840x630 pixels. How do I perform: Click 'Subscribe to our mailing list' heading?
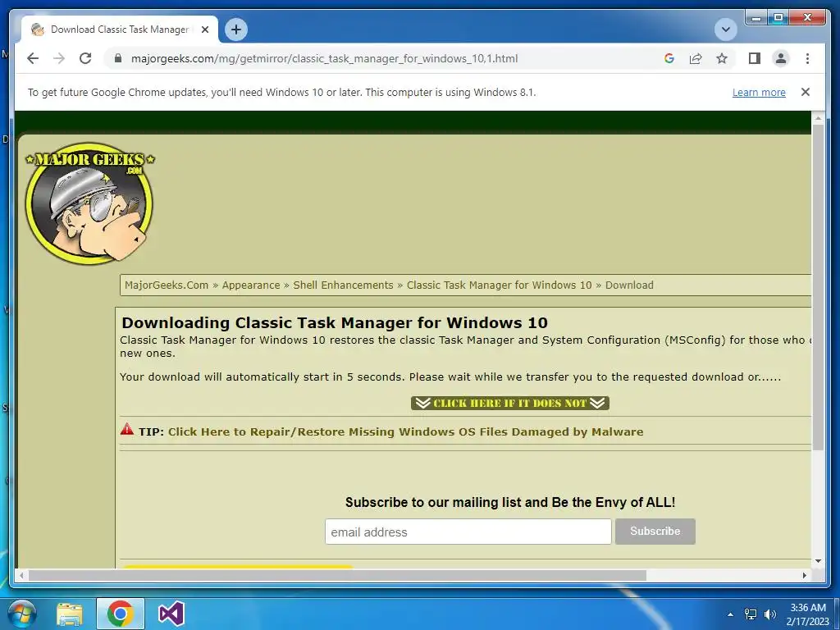click(x=510, y=503)
